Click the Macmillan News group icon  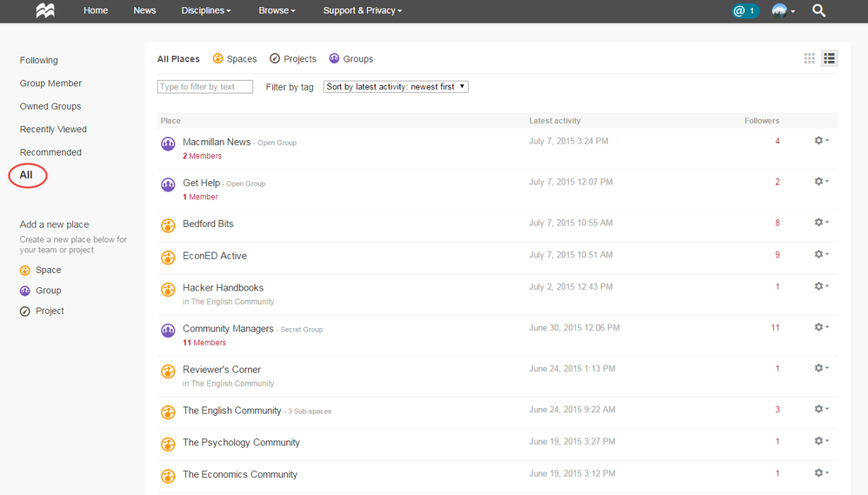point(168,144)
